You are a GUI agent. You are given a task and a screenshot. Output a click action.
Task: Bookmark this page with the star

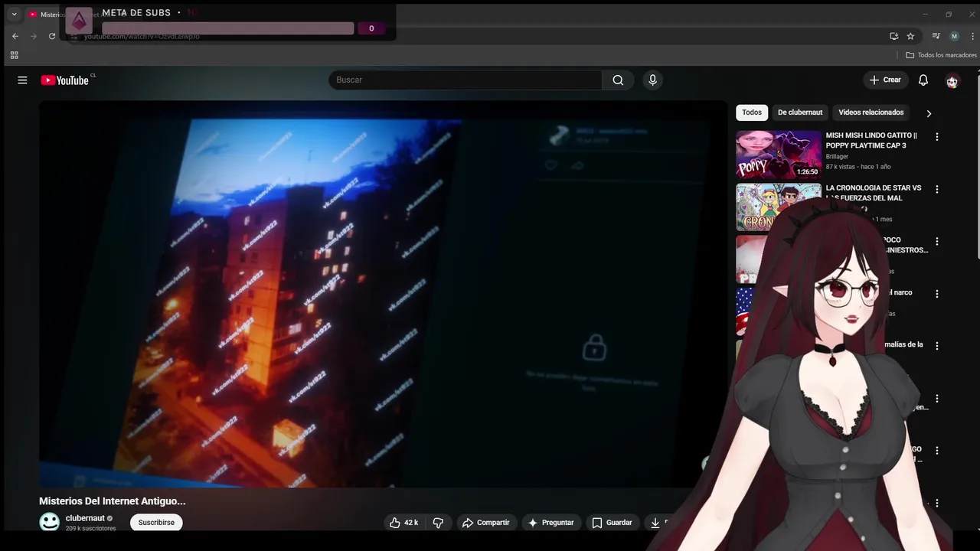click(x=910, y=36)
